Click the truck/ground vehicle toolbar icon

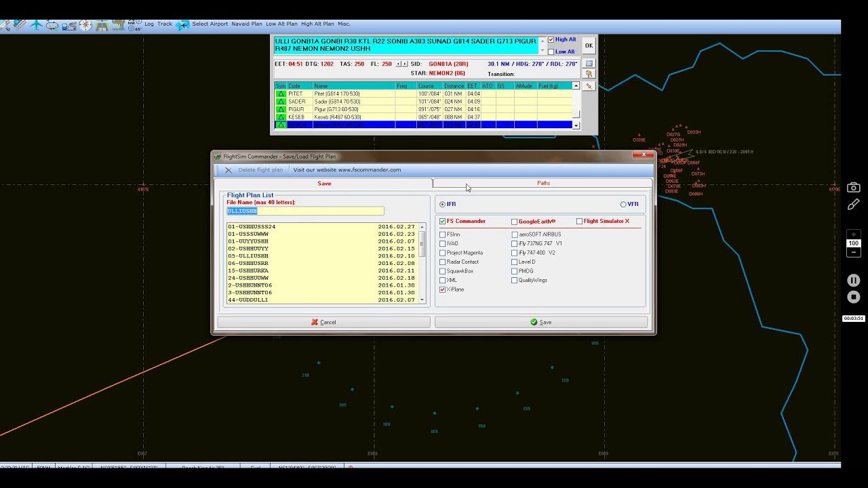click(x=69, y=26)
